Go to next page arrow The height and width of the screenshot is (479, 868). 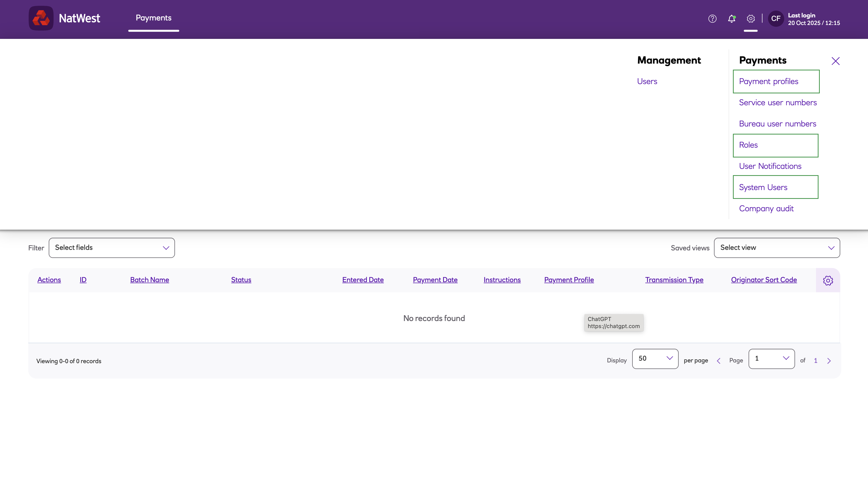click(829, 361)
